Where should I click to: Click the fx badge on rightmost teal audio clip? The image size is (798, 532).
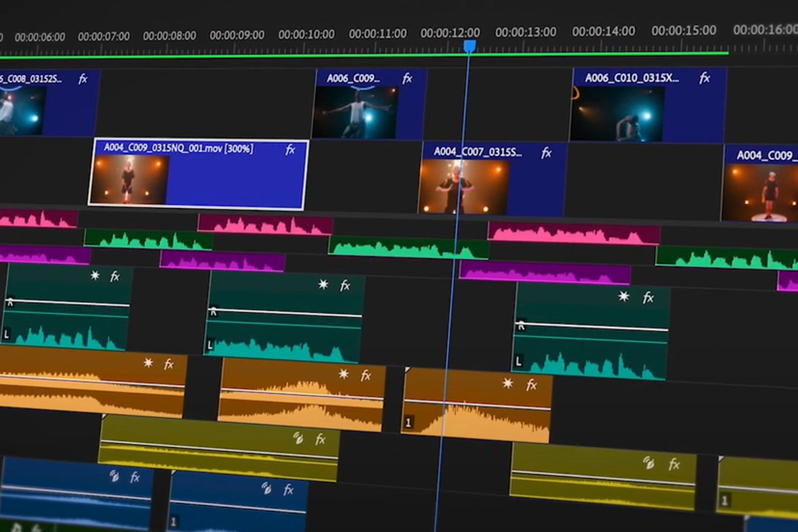(648, 298)
